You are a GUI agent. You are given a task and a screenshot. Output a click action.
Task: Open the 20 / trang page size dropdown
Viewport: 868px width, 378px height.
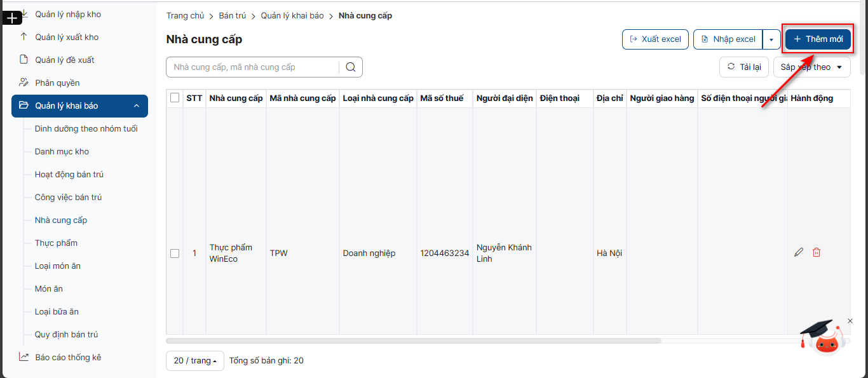(x=194, y=361)
